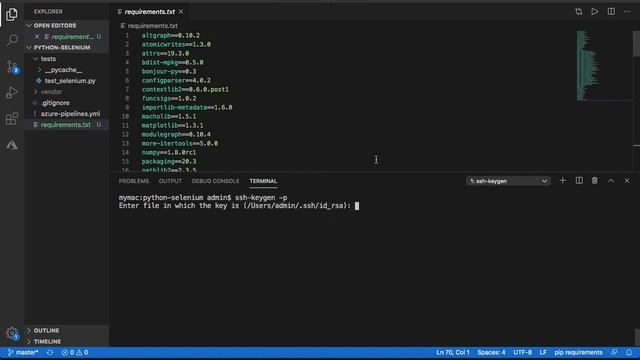The image size is (640, 360).
Task: Create a new terminal with plus icon
Action: coord(562,180)
